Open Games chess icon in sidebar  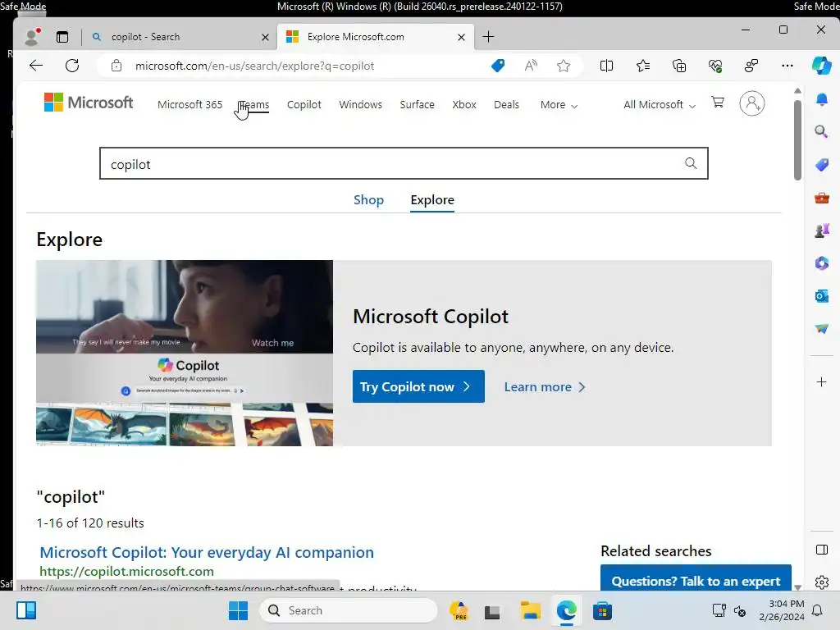[x=822, y=231]
